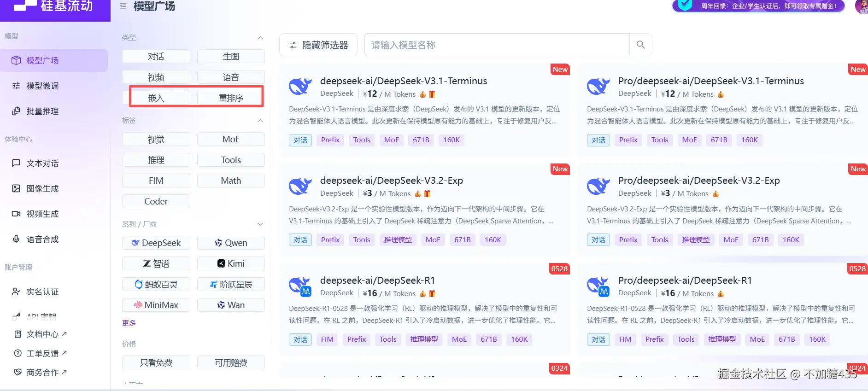Click 隐藏筛选器 button
Screen dimensions: 868x391
tap(318, 45)
